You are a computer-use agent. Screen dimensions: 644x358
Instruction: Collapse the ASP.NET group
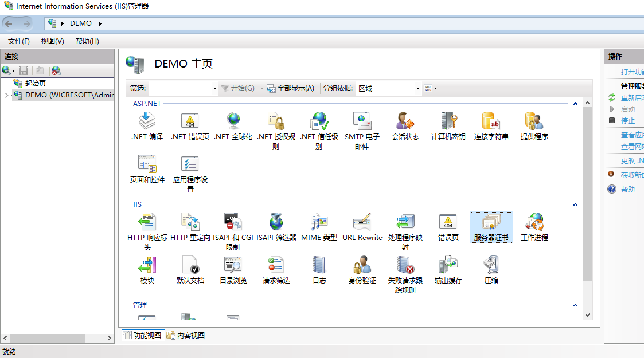click(x=575, y=104)
